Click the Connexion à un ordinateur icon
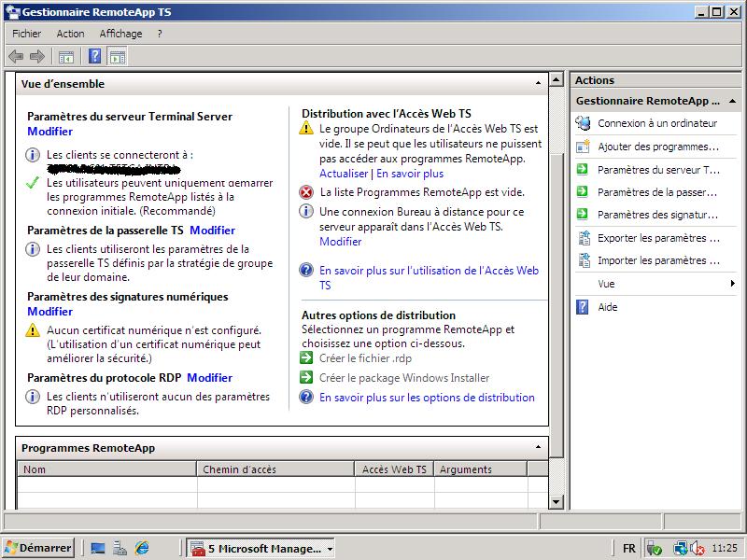 pyautogui.click(x=583, y=123)
